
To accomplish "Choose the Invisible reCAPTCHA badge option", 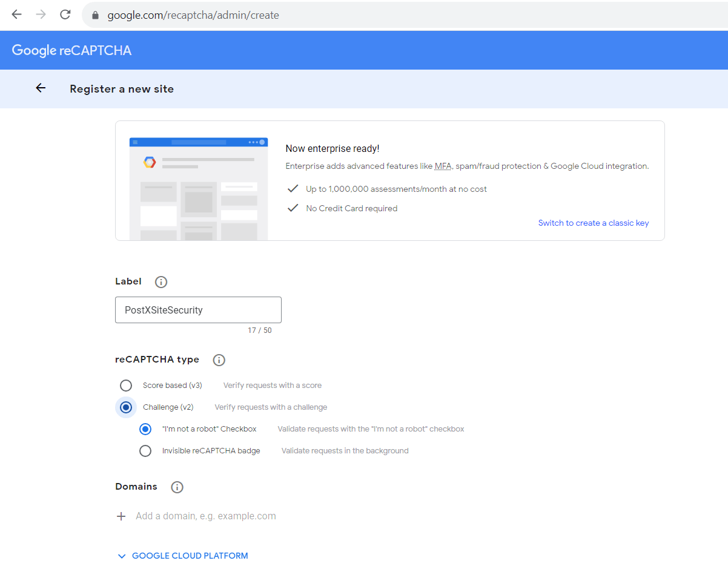I will [145, 450].
